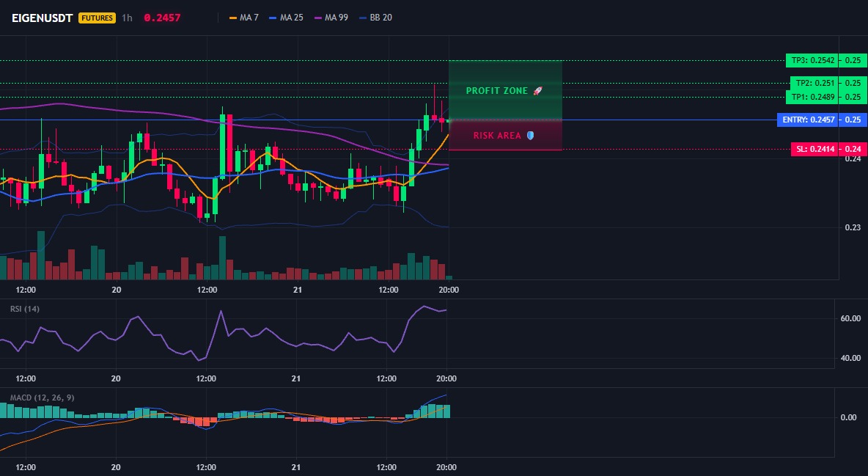Screen dimensions: 868x476
Task: Click the 0.2457 current price in header
Action: point(162,18)
